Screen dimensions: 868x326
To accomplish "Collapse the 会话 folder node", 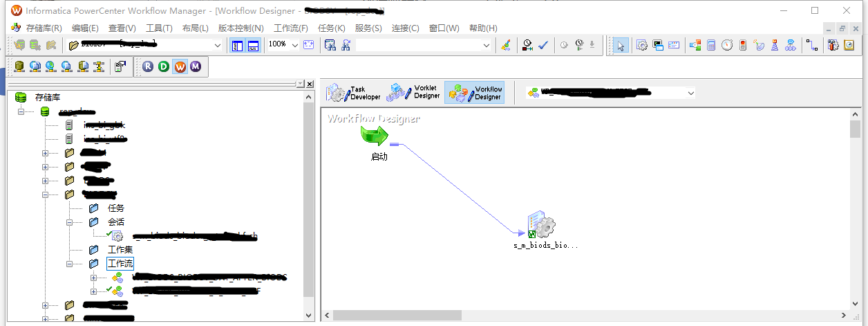I will 70,222.
